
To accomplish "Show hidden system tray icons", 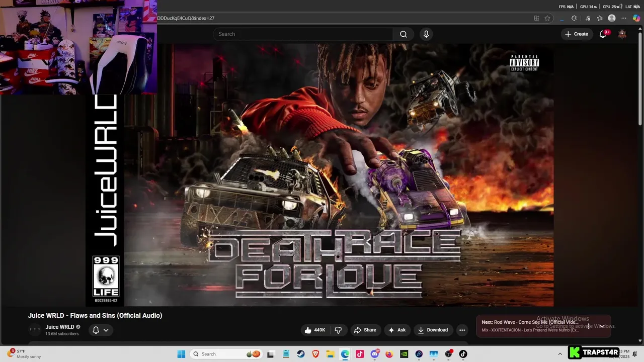I will [560, 354].
